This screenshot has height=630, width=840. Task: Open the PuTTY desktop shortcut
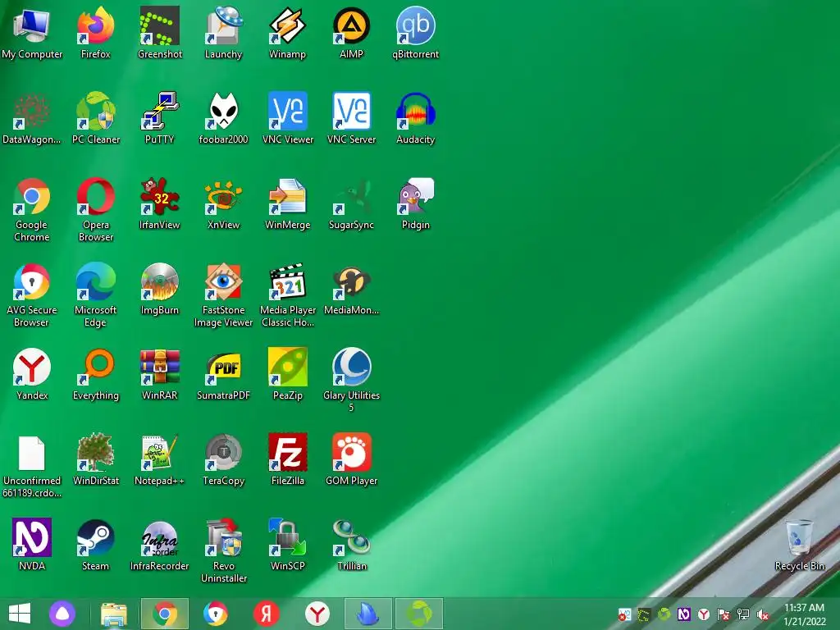[160, 118]
